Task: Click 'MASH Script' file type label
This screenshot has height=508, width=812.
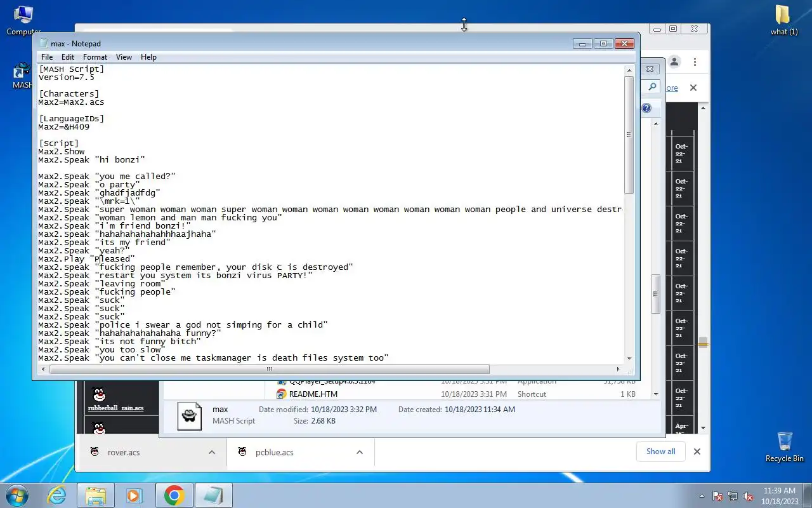Action: click(x=233, y=421)
